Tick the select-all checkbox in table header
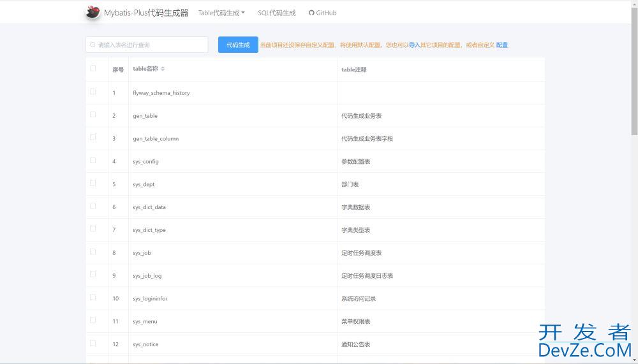Viewport: 638px width, 364px height. (93, 68)
